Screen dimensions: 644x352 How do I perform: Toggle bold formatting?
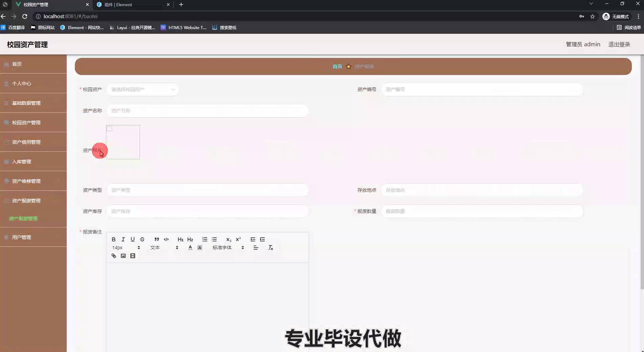[114, 239]
